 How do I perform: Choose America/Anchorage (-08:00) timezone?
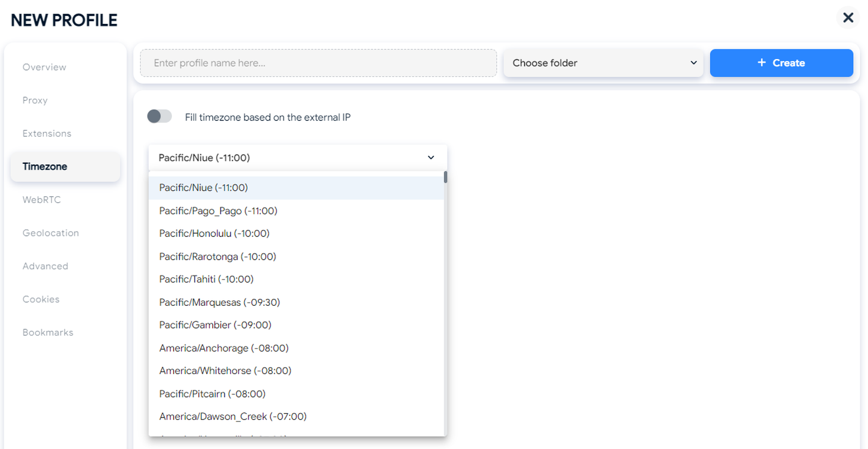296,348
